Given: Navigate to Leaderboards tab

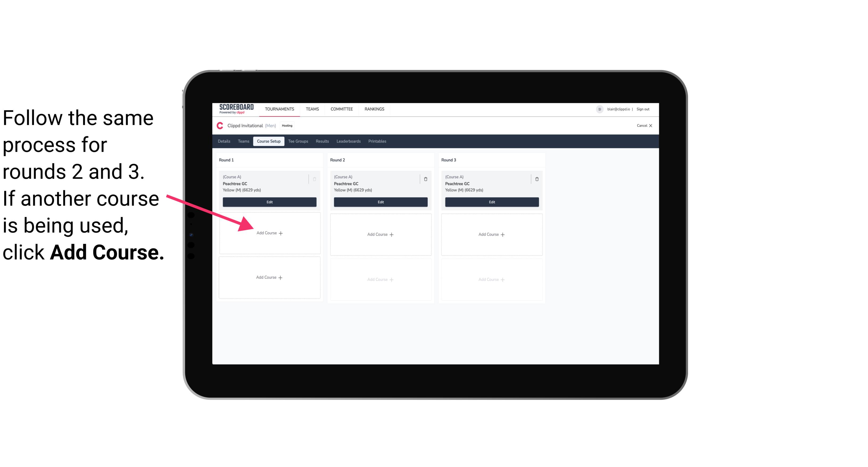Looking at the screenshot, I should (348, 141).
